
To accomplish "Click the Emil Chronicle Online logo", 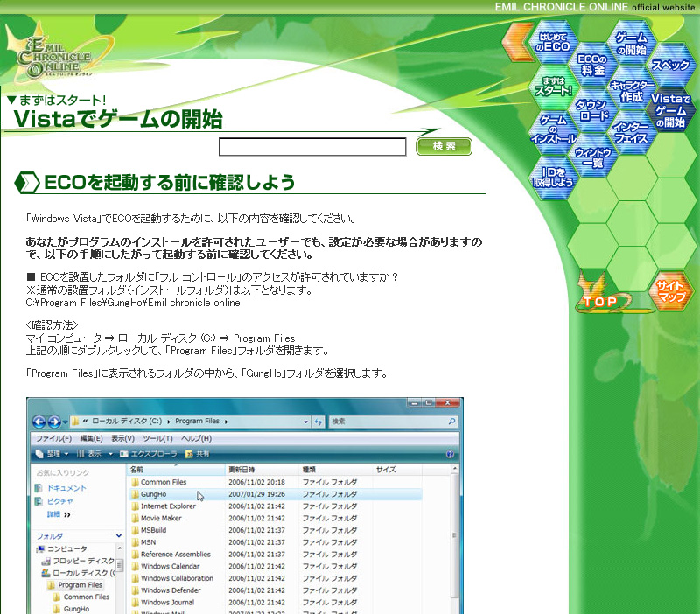I will pos(54,52).
